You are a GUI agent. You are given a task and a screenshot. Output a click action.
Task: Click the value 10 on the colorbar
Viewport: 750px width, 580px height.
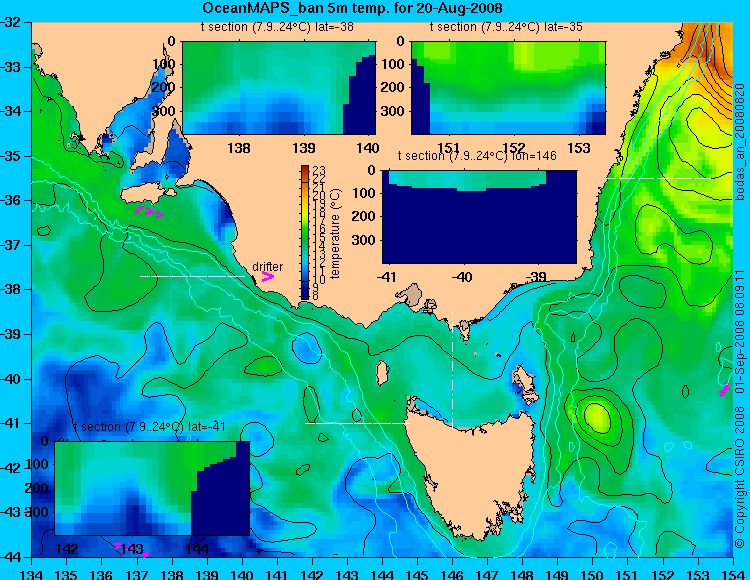(319, 280)
